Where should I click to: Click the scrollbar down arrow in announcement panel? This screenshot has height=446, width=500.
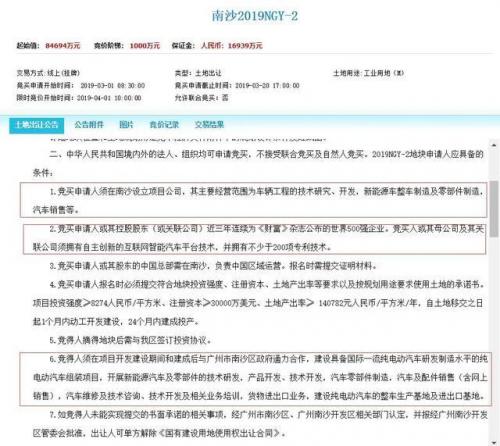pyautogui.click(x=494, y=442)
